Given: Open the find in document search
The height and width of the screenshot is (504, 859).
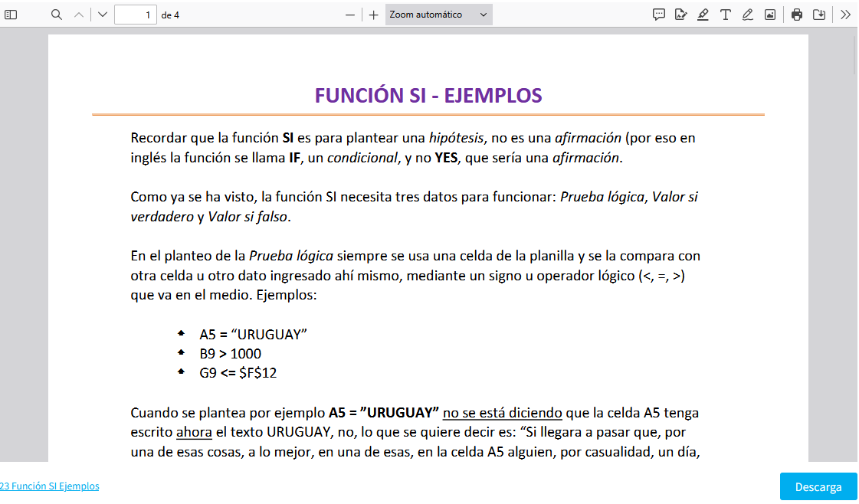Looking at the screenshot, I should pyautogui.click(x=57, y=15).
